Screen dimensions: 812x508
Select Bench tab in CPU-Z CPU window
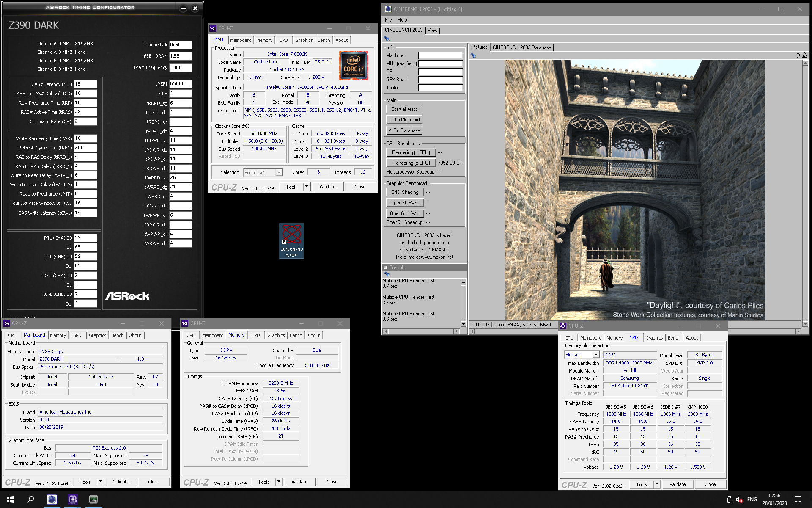324,40
